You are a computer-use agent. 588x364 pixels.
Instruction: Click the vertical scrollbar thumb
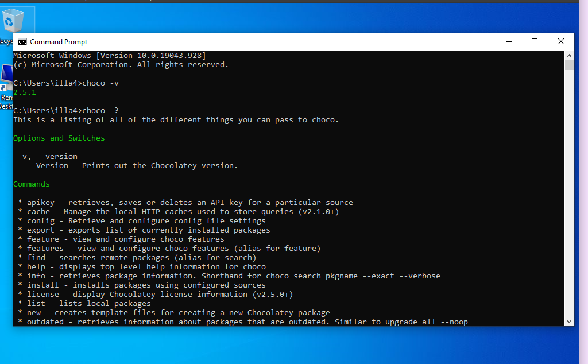pyautogui.click(x=569, y=65)
